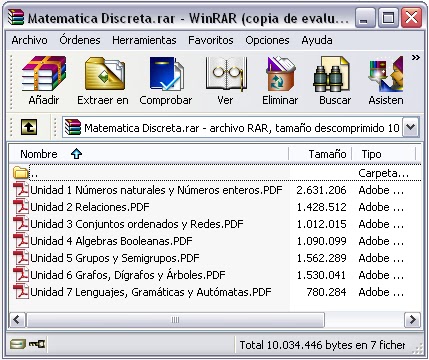Sort by the Tamaño column header
This screenshot has height=360, width=429.
coord(320,154)
